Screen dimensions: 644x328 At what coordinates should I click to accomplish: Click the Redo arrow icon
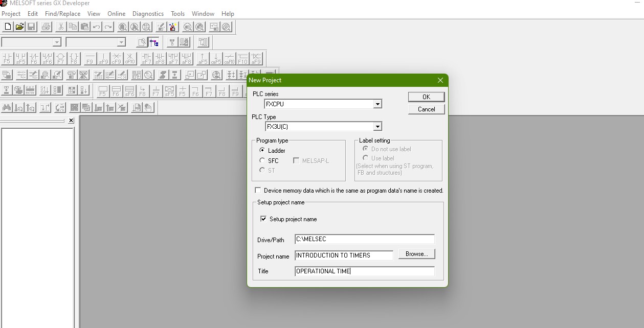pos(108,27)
